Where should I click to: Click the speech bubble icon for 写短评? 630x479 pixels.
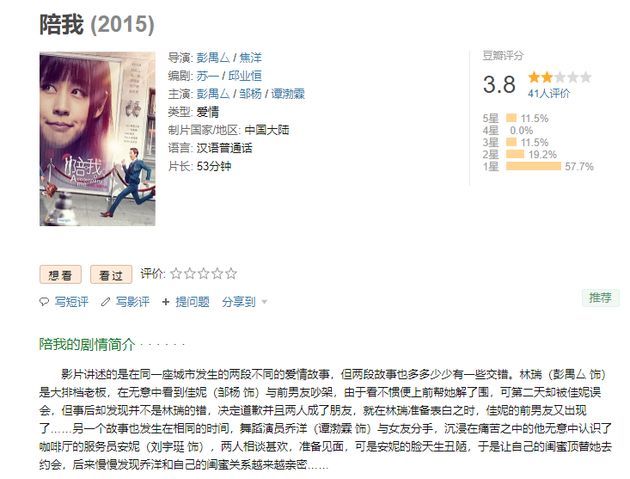coord(44,301)
